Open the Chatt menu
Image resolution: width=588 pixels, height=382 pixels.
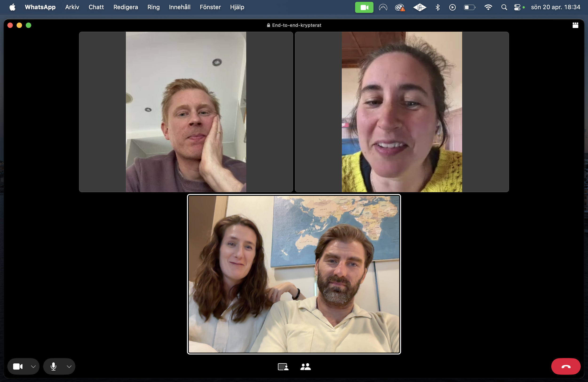click(x=96, y=7)
